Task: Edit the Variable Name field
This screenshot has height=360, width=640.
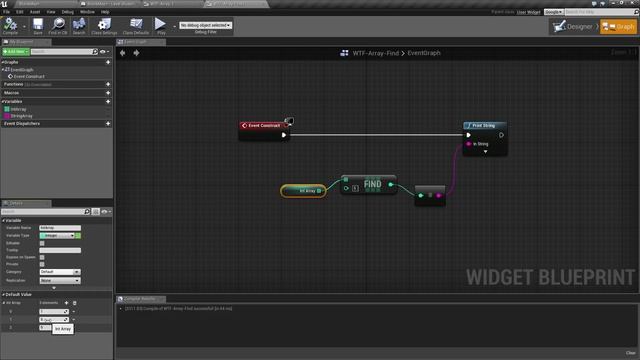Action: coord(60,228)
